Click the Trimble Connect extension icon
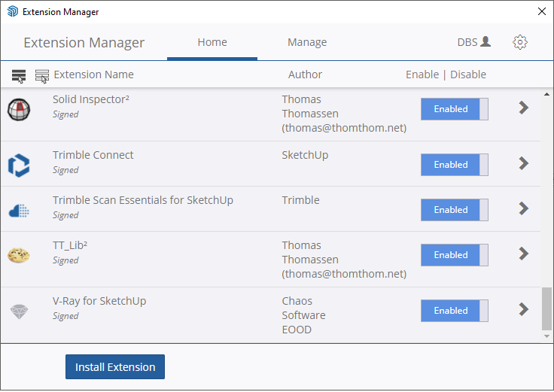The height and width of the screenshot is (392, 554). (x=19, y=166)
